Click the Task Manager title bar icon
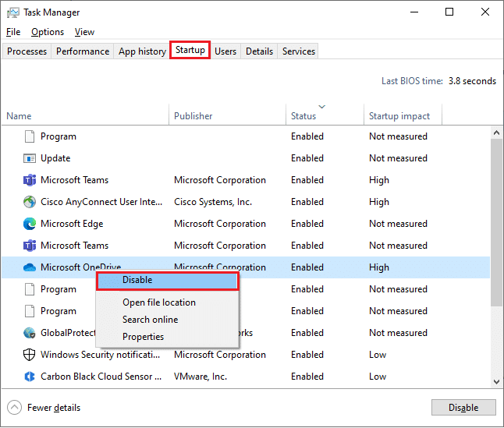Viewport: 504px width, 428px height. [x=13, y=12]
